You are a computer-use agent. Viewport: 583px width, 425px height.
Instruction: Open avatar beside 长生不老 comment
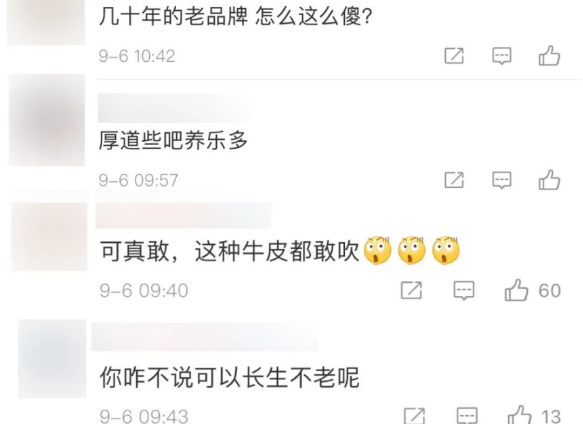52,358
